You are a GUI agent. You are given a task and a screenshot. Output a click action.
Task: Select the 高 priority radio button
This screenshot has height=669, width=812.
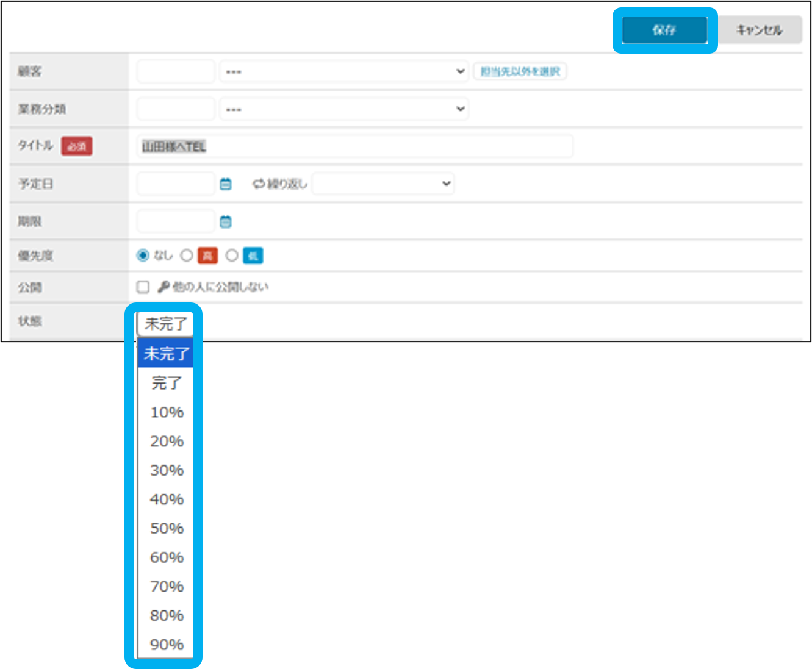click(x=187, y=256)
